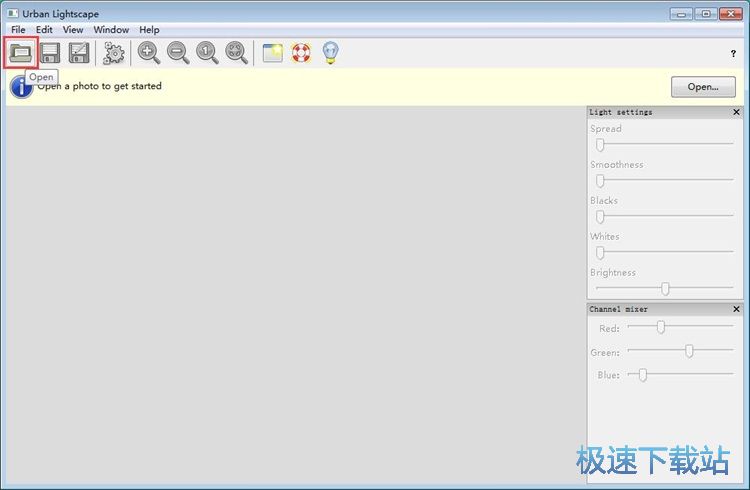Screen dimensions: 750x490
Task: Open the Window menu
Action: coord(111,30)
